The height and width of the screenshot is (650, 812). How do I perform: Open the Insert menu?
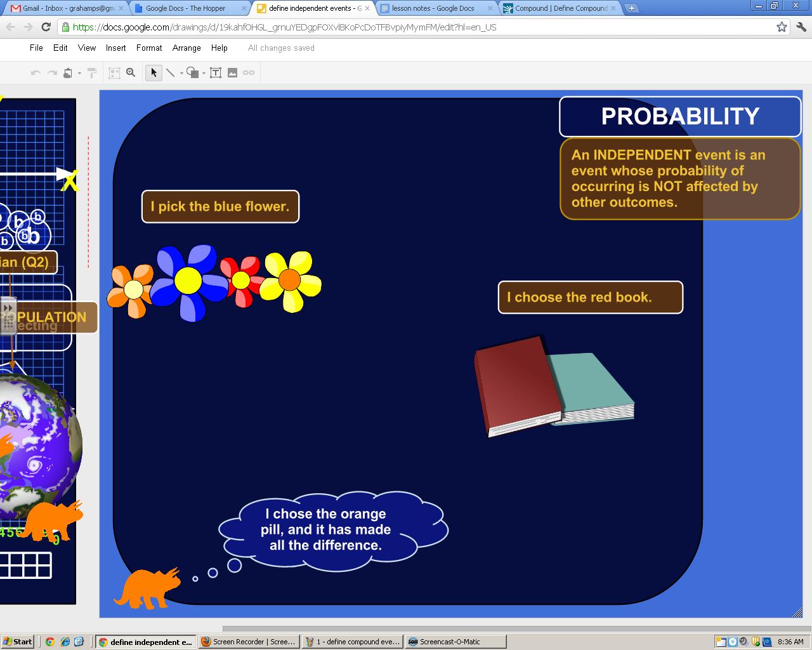click(115, 48)
